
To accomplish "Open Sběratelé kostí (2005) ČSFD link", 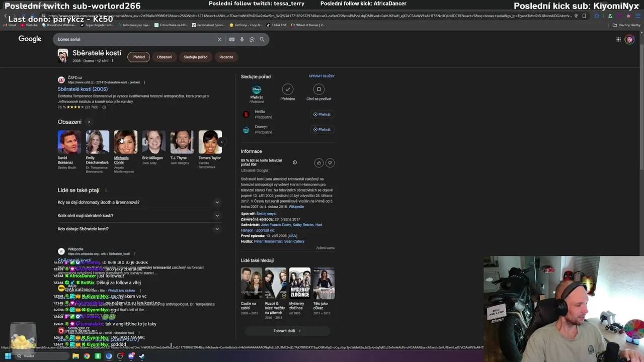I will [83, 89].
